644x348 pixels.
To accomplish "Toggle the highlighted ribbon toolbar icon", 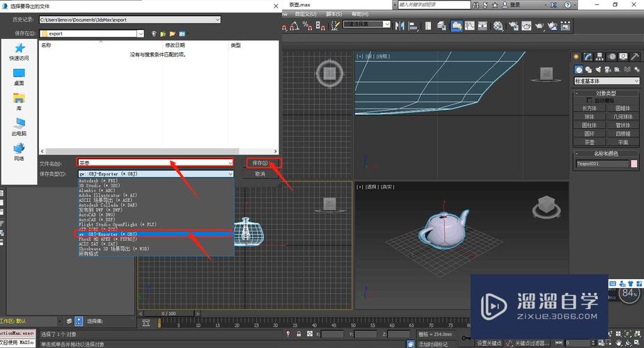I will pyautogui.click(x=456, y=26).
